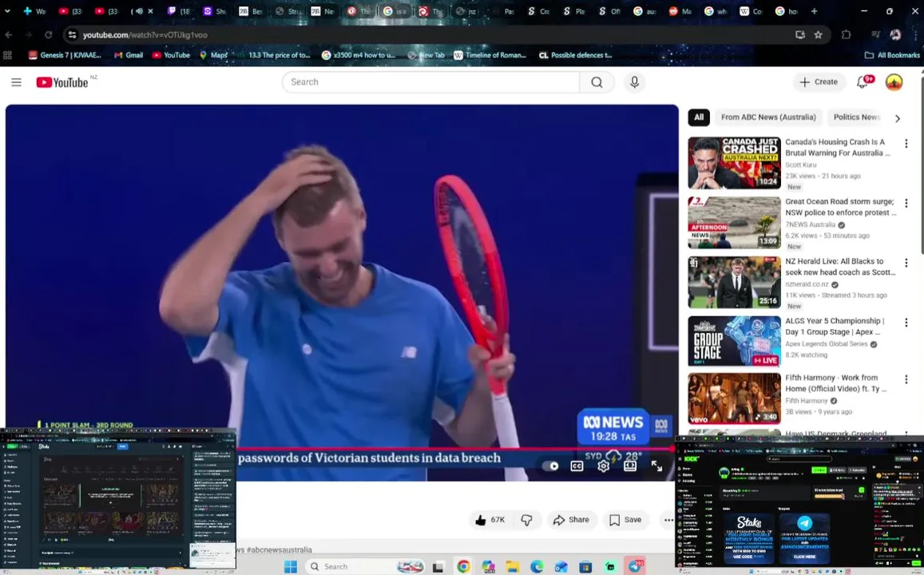Like the video with thumbs up (67K)
924x575 pixels.
click(490, 520)
